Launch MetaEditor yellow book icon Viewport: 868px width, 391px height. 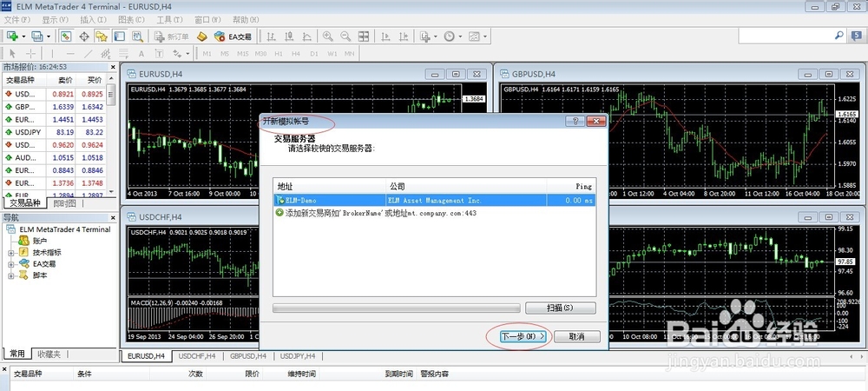click(x=202, y=36)
